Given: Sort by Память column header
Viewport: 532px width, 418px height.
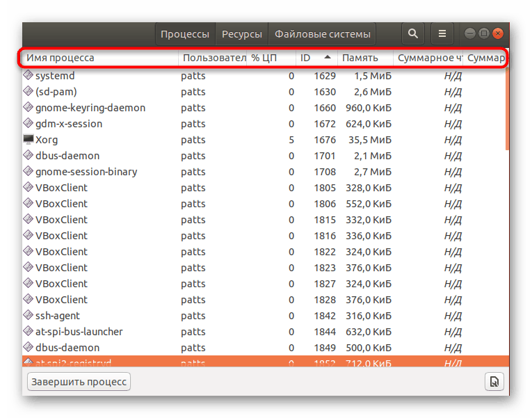Looking at the screenshot, I should 365,58.
